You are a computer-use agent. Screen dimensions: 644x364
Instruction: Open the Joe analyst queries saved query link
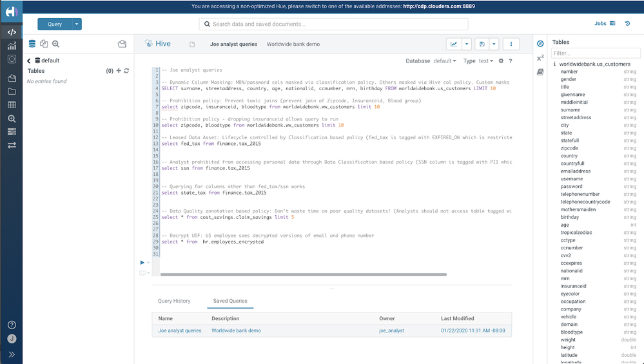point(180,330)
